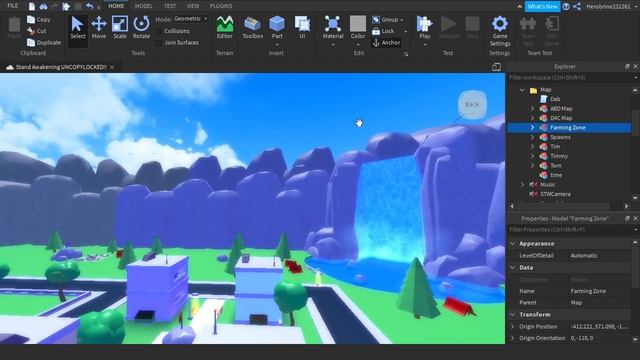This screenshot has width=640, height=360.
Task: Activate the Move tool
Action: coord(99,28)
